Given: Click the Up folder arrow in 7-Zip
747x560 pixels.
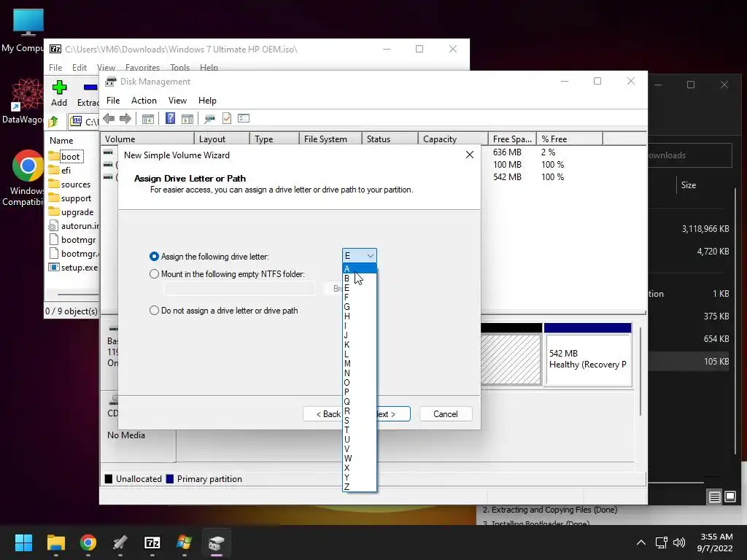Looking at the screenshot, I should (53, 122).
